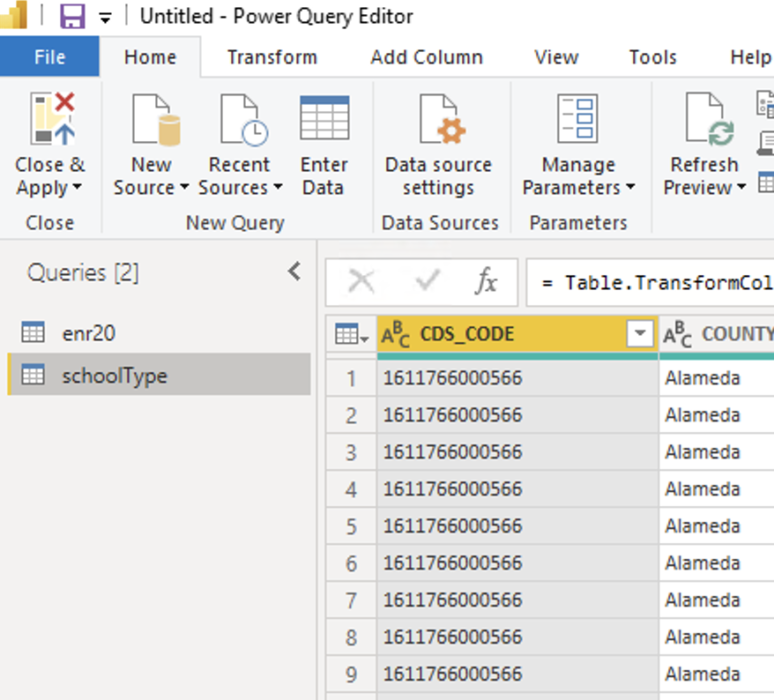Click Alameda cell in row 6
Viewport: 774px width, 700px height.
pos(717,563)
